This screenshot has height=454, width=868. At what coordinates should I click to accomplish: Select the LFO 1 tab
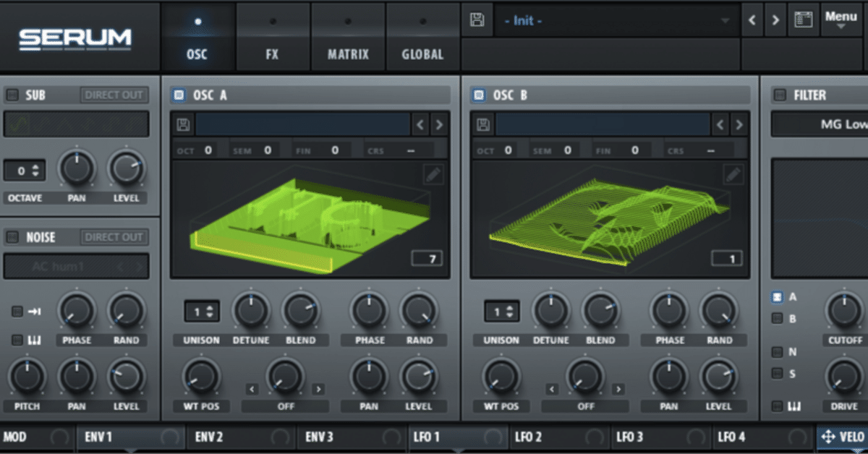point(457,437)
